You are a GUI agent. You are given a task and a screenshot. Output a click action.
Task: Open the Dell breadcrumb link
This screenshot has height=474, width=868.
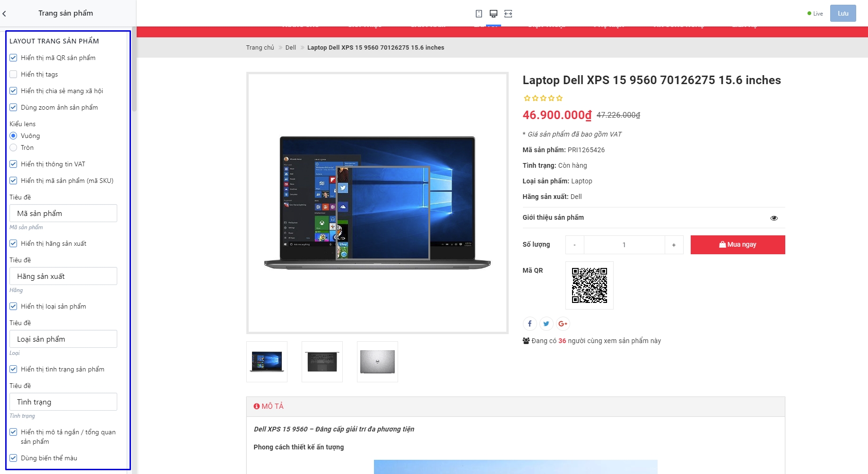(x=291, y=48)
